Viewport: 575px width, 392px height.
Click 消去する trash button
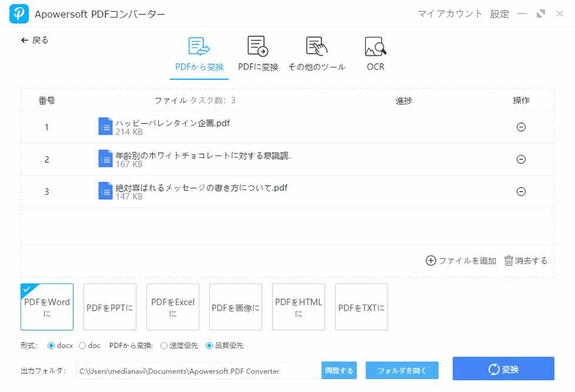[x=526, y=260]
